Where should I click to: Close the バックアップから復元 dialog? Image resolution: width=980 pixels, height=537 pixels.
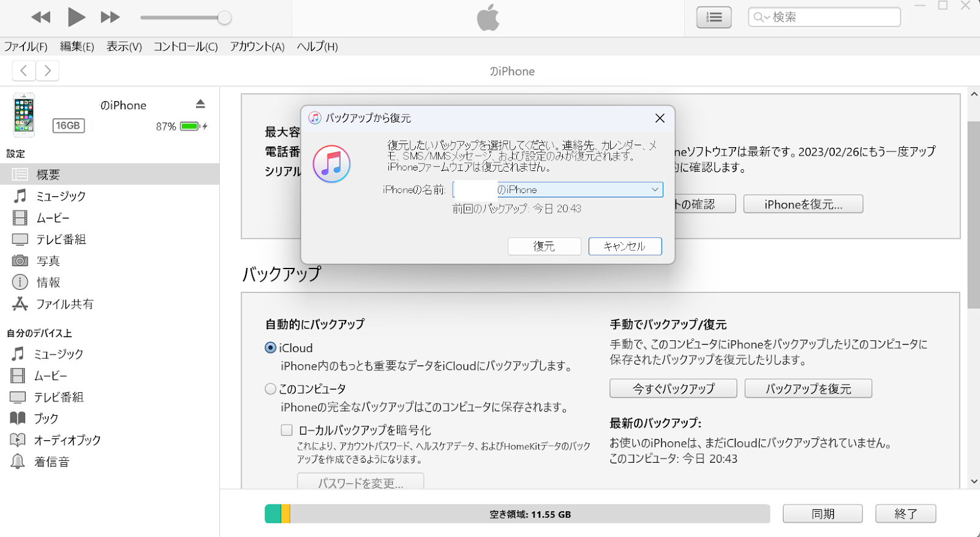coord(660,118)
